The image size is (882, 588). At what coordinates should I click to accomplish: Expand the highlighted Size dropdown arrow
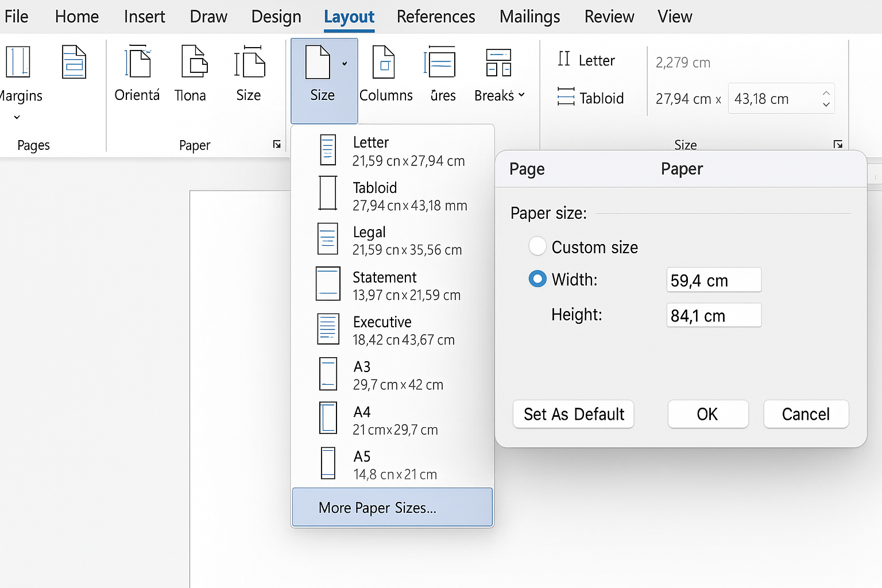click(345, 63)
